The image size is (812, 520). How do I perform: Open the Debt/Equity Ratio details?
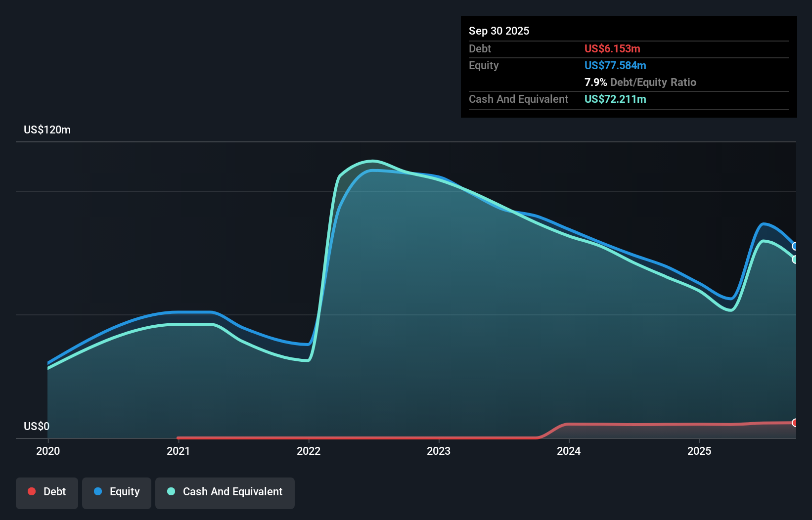(x=641, y=82)
